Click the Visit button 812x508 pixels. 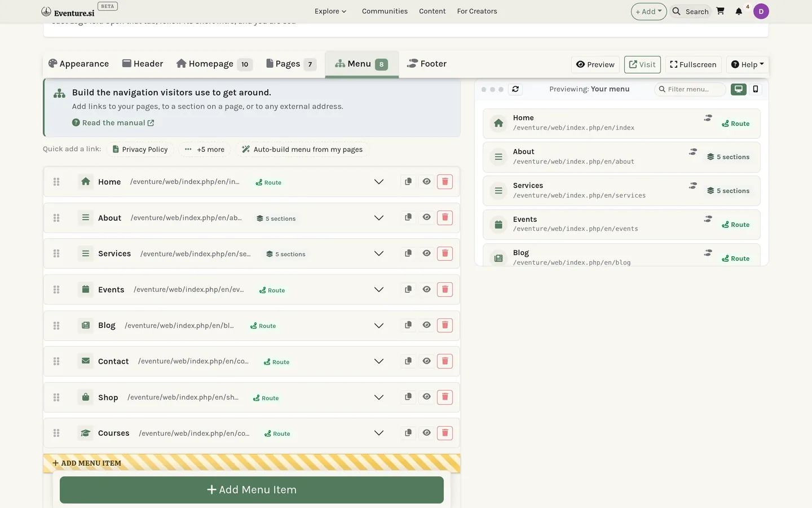point(642,64)
